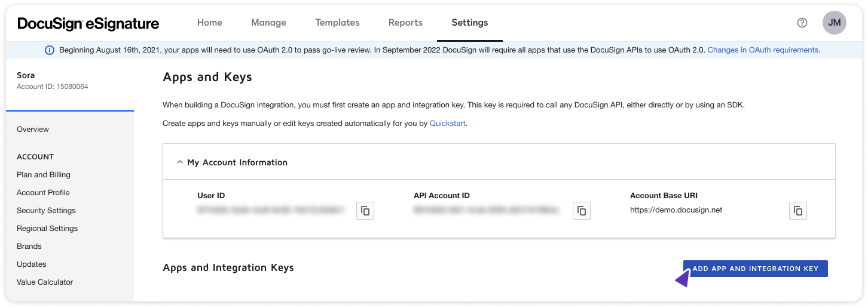Open the Manage tab
868x308 pixels.
click(x=268, y=23)
